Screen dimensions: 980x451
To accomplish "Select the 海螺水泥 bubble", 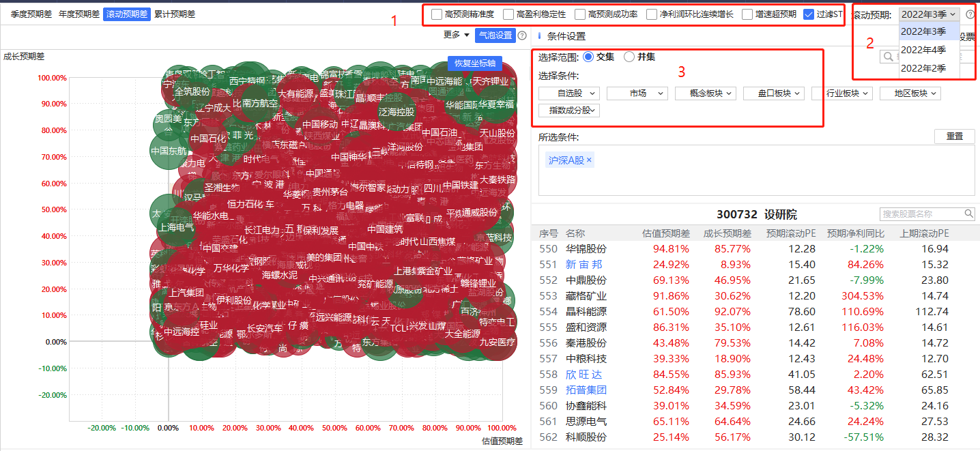I will [280, 276].
